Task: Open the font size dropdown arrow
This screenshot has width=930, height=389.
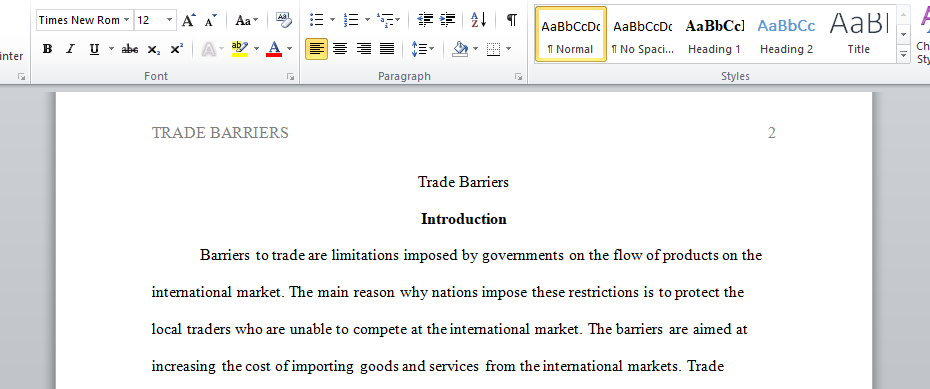Action: pos(170,20)
